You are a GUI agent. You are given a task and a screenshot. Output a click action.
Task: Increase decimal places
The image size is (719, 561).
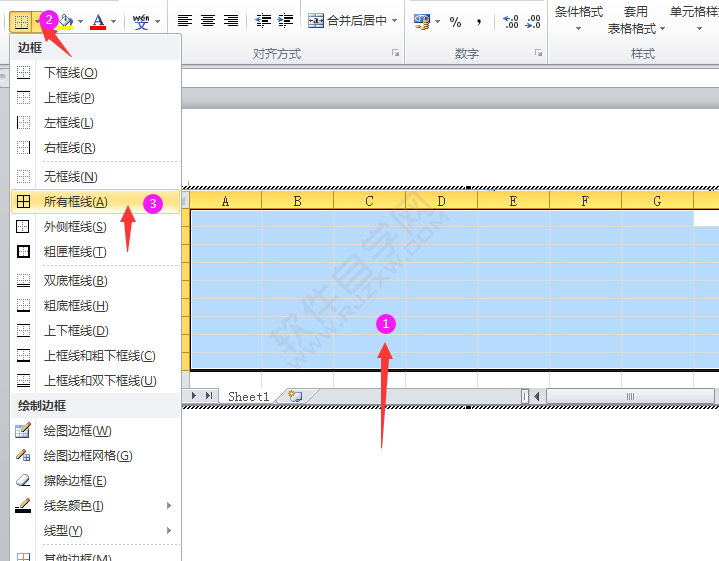[510, 22]
